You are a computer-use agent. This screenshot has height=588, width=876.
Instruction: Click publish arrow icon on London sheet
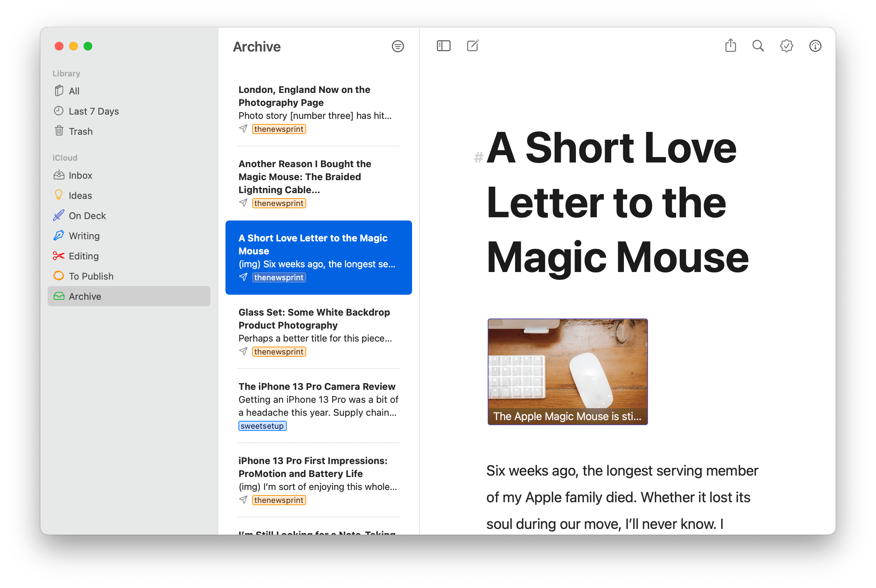(x=243, y=129)
